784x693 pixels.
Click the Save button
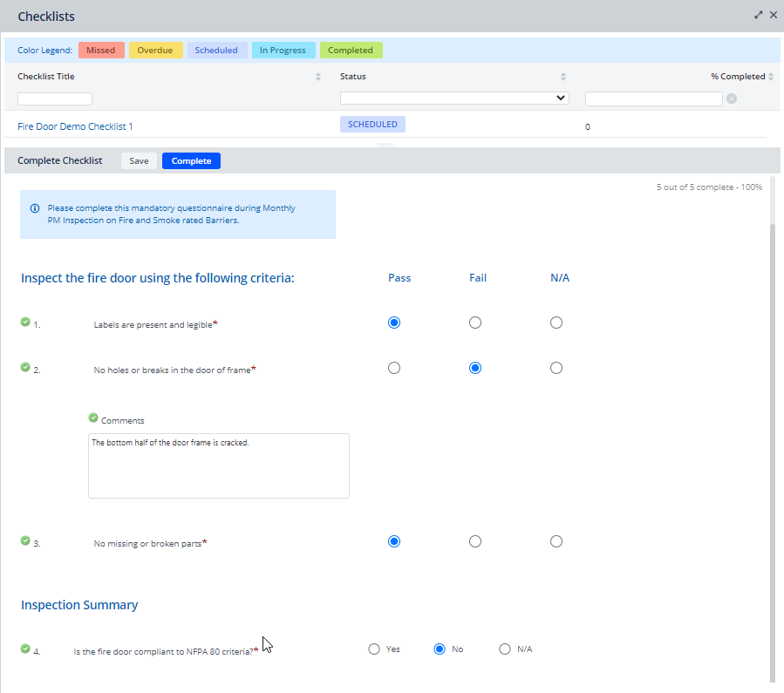pyautogui.click(x=139, y=160)
